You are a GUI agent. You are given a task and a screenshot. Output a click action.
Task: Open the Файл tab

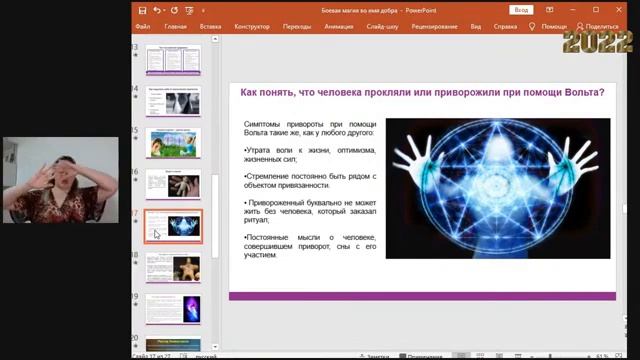[142, 27]
